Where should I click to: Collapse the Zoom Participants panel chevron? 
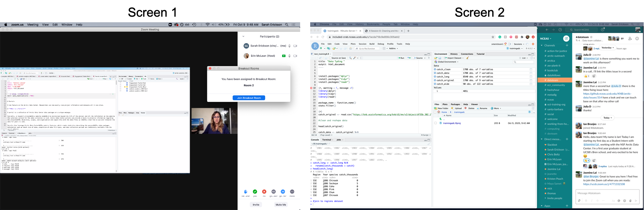pos(243,36)
